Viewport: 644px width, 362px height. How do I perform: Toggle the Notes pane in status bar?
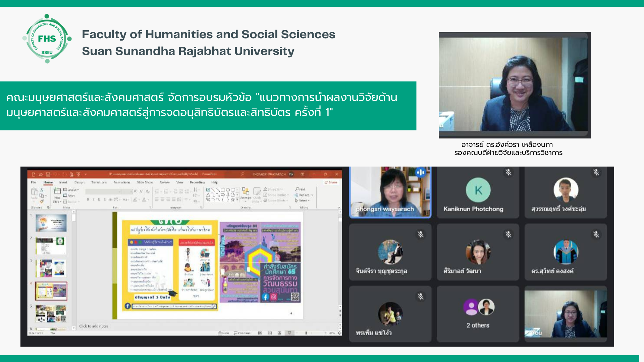point(224,333)
